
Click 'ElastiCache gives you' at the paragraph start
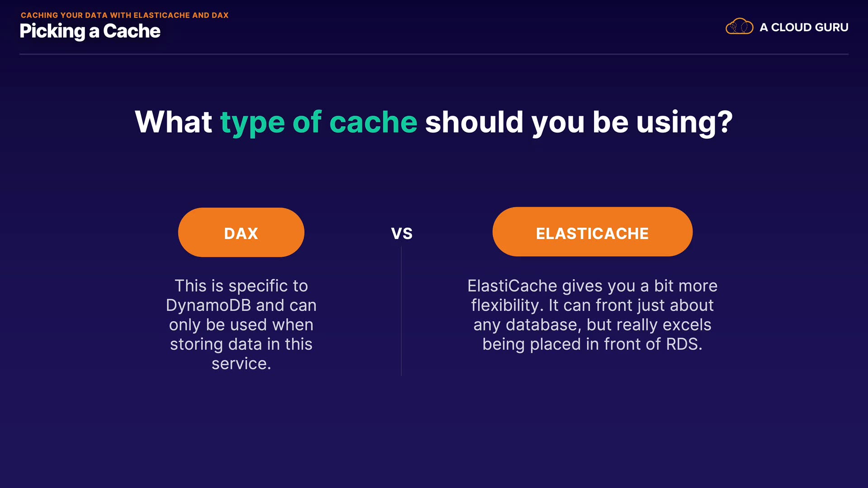[551, 286]
